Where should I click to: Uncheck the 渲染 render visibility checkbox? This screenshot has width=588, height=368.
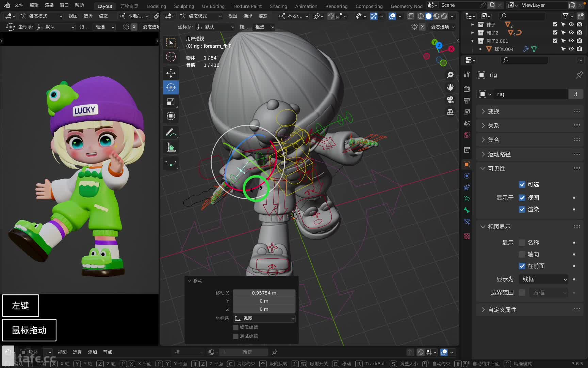(x=522, y=209)
